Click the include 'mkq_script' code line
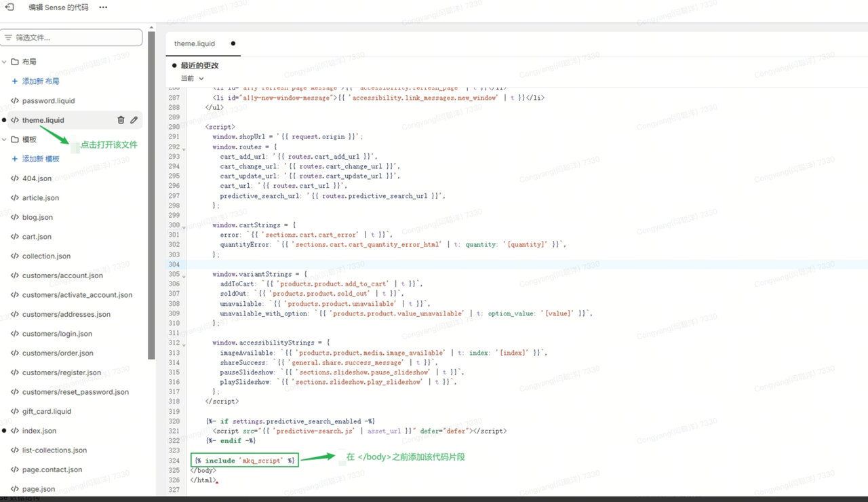 (244, 461)
